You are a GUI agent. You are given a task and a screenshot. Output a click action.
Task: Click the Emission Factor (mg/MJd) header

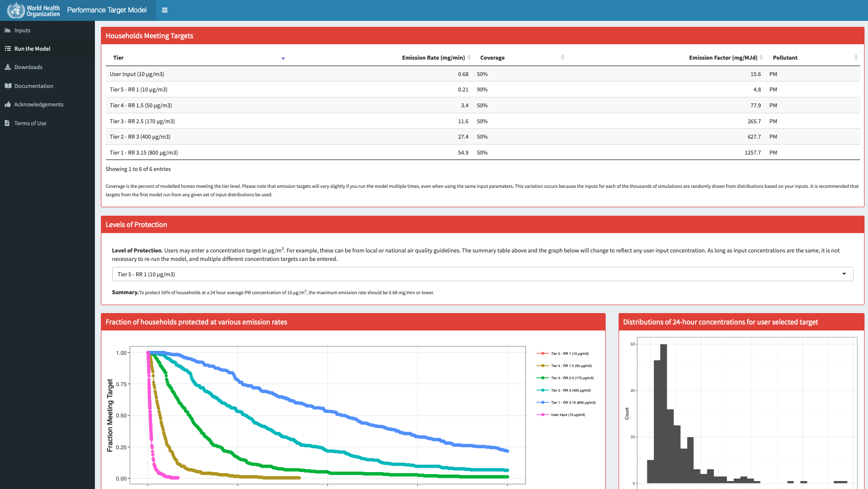click(x=723, y=58)
